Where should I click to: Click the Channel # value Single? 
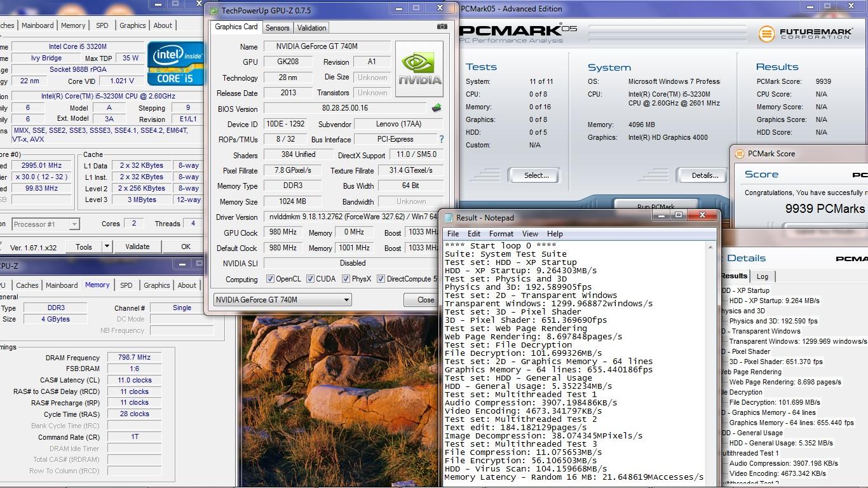click(x=182, y=308)
